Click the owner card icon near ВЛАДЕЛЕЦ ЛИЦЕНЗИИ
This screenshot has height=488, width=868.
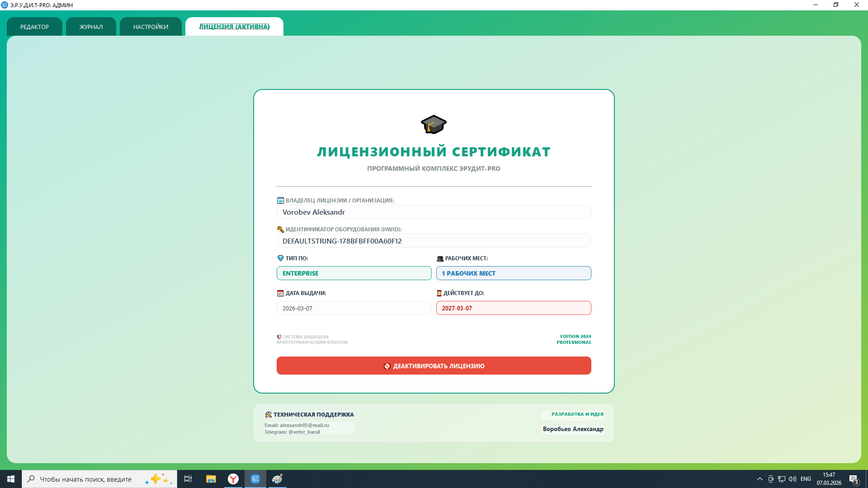point(280,201)
